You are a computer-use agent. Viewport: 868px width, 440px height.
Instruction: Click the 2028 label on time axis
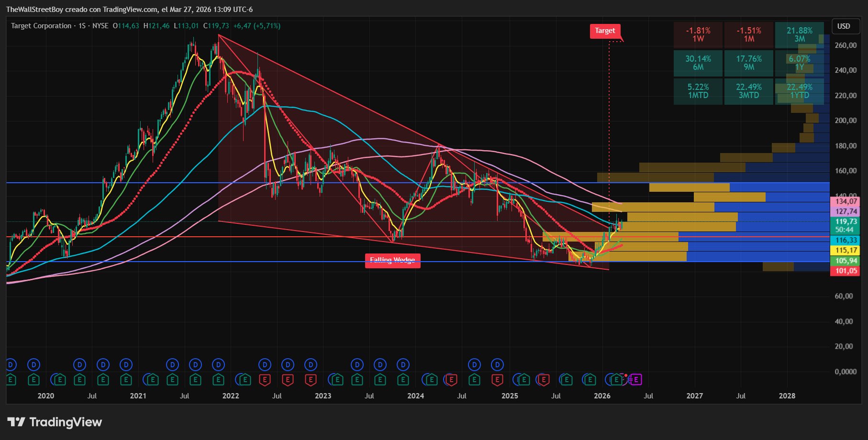tap(787, 396)
